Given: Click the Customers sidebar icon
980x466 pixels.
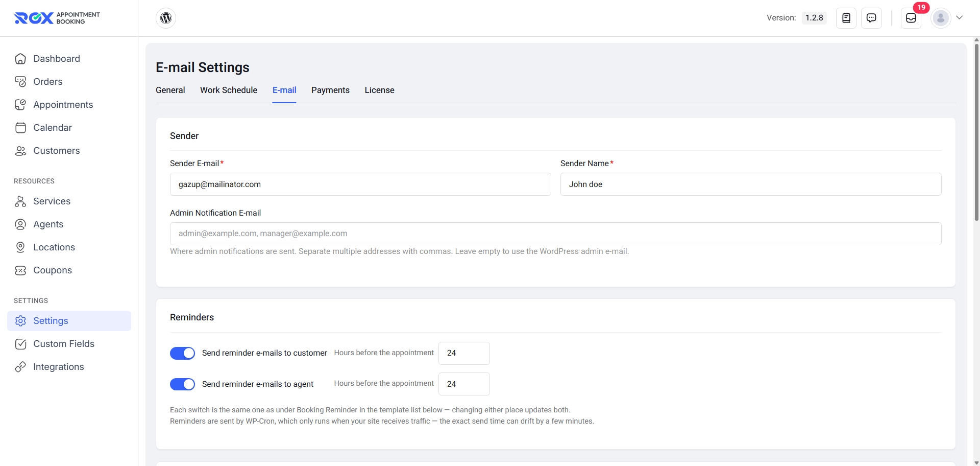Looking at the screenshot, I should [20, 151].
